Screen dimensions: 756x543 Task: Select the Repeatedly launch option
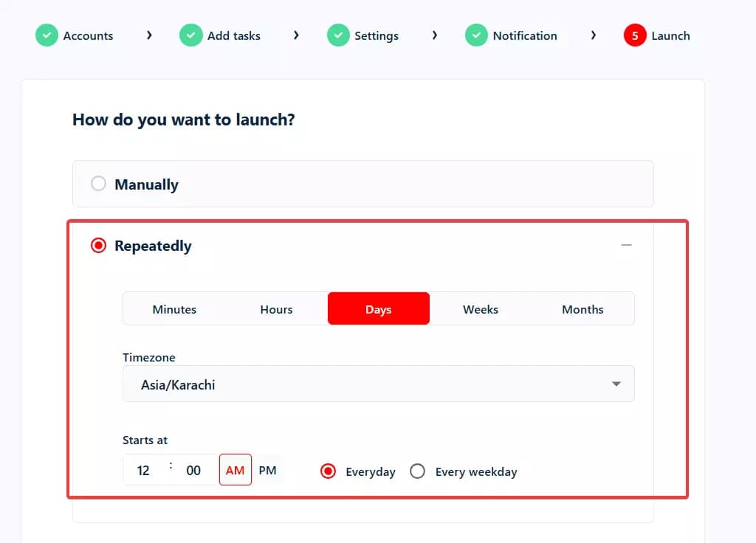pyautogui.click(x=98, y=245)
